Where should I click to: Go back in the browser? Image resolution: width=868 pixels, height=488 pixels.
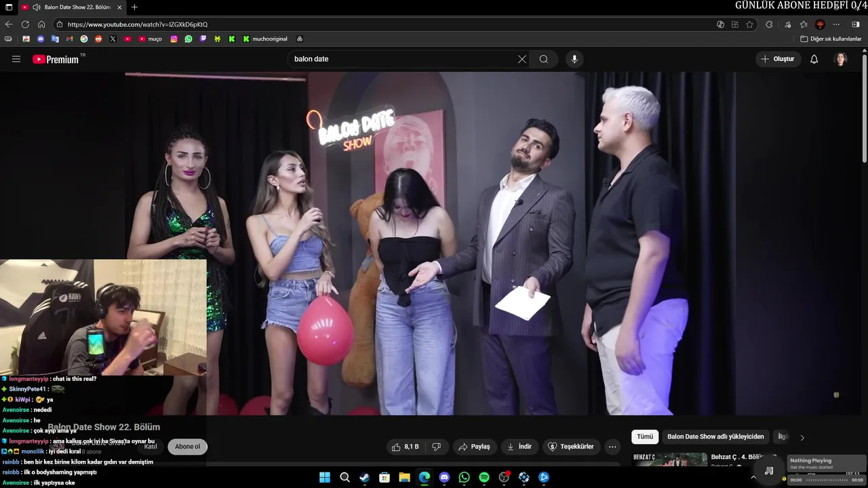(9, 24)
